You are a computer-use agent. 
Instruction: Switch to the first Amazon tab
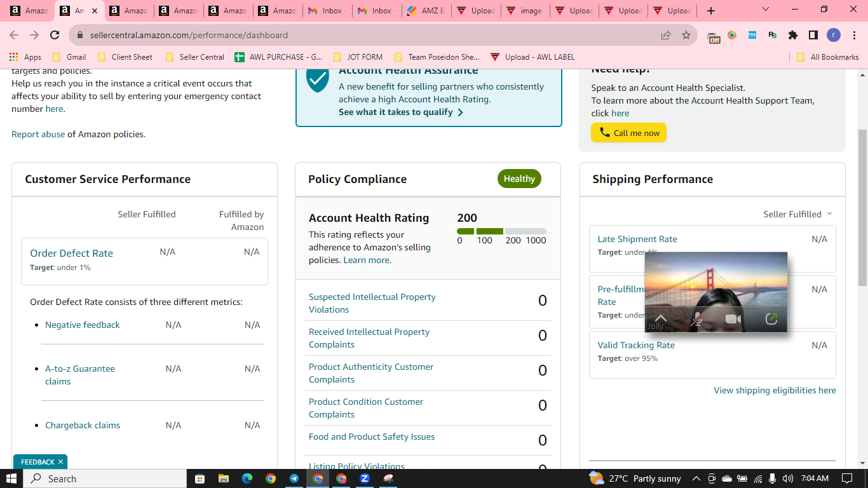coord(30,11)
